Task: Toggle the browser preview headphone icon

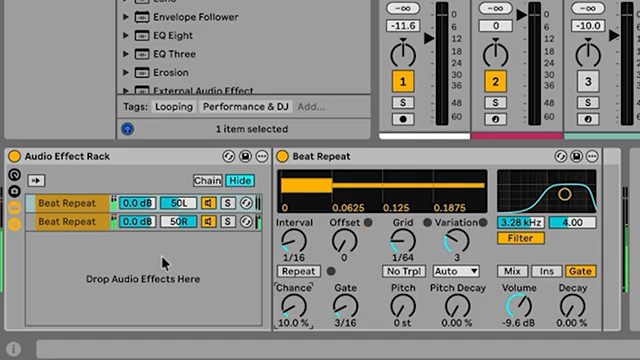Action: click(x=127, y=129)
